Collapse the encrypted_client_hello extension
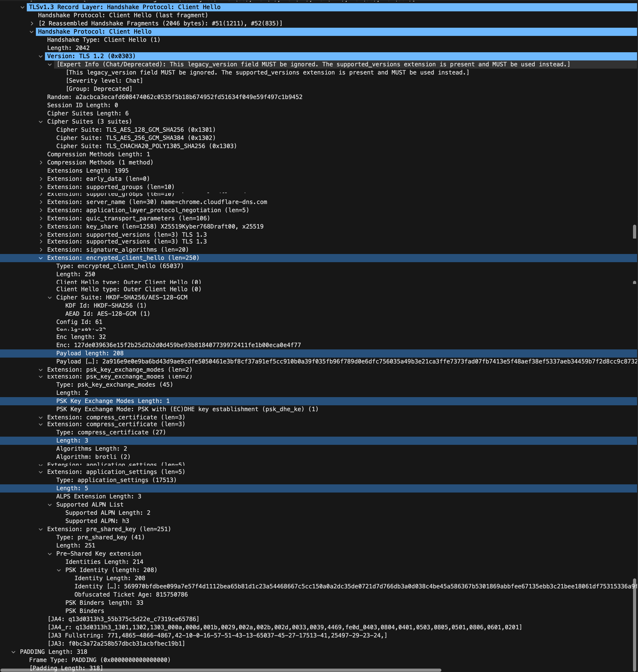The width and height of the screenshot is (638, 672). tap(41, 258)
